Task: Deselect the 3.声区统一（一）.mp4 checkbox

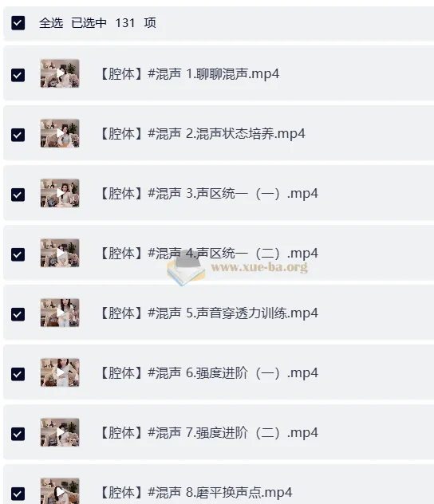Action: [x=18, y=195]
